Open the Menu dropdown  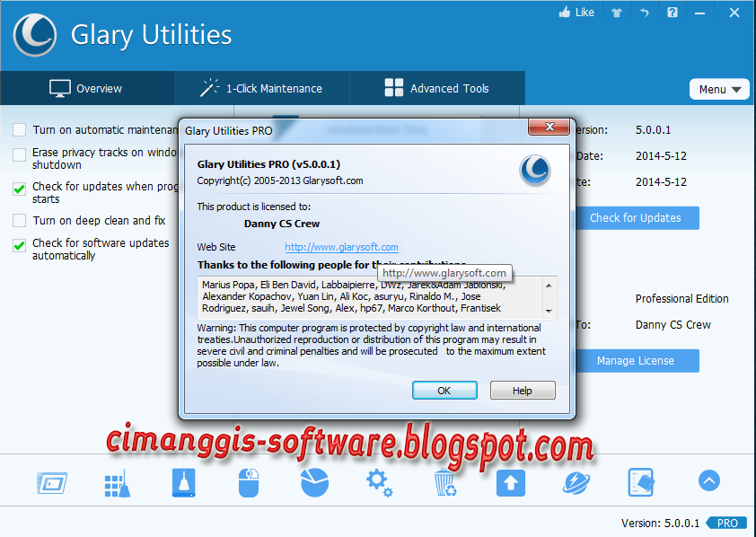[x=719, y=89]
